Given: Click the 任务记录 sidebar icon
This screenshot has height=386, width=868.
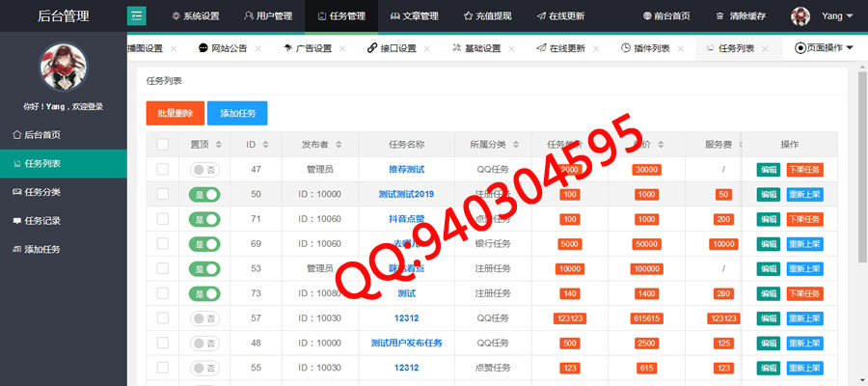Looking at the screenshot, I should click(x=16, y=221).
